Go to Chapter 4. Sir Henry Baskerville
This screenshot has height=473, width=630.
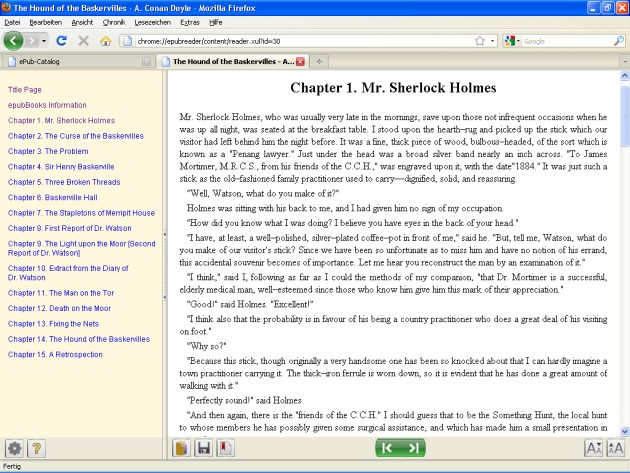point(61,166)
